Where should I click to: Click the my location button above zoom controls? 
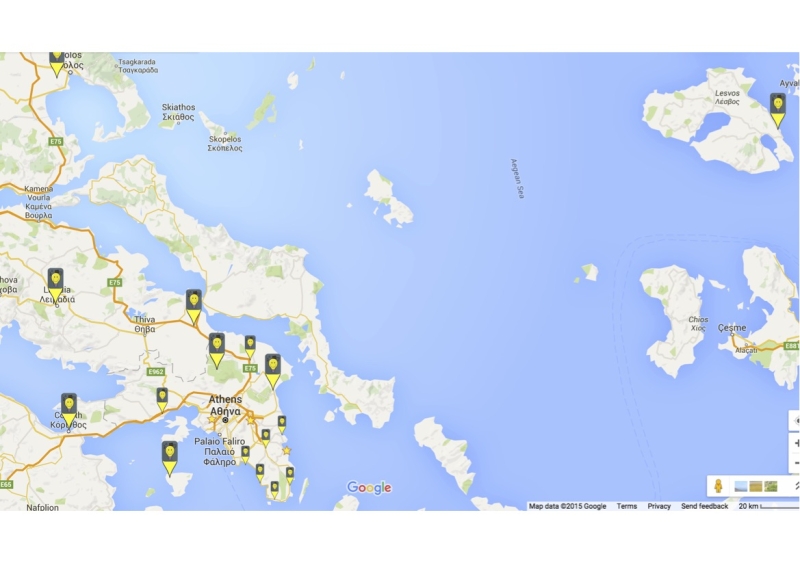tap(795, 421)
